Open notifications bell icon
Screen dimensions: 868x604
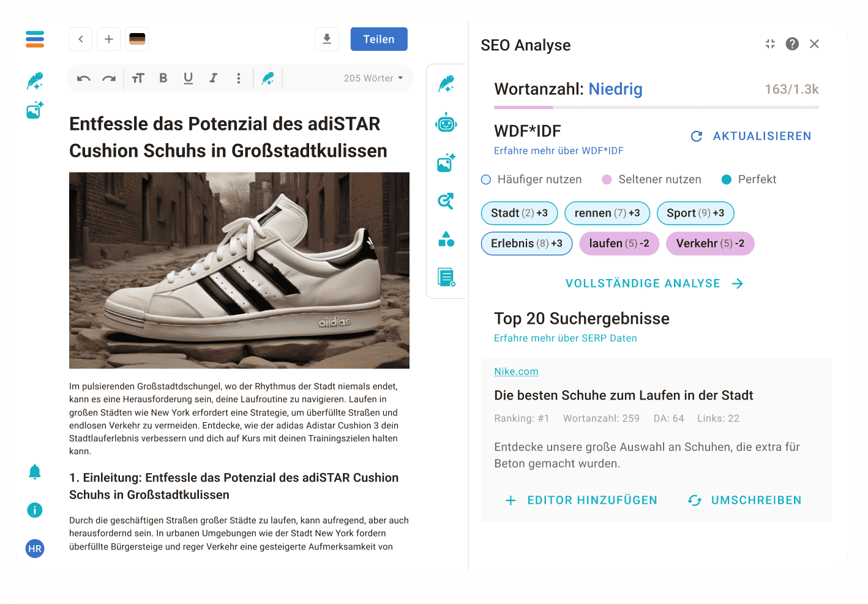point(35,471)
